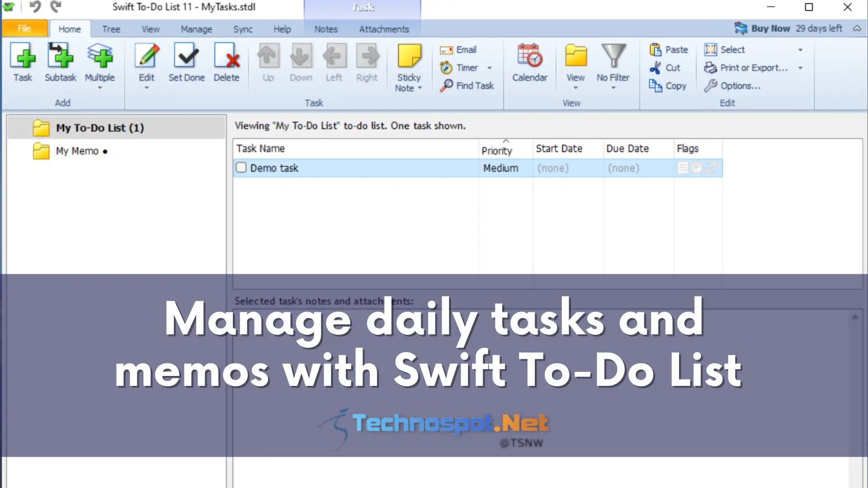Image resolution: width=868 pixels, height=488 pixels.
Task: Click the Demo task Due Date (none) cell
Action: [x=638, y=168]
